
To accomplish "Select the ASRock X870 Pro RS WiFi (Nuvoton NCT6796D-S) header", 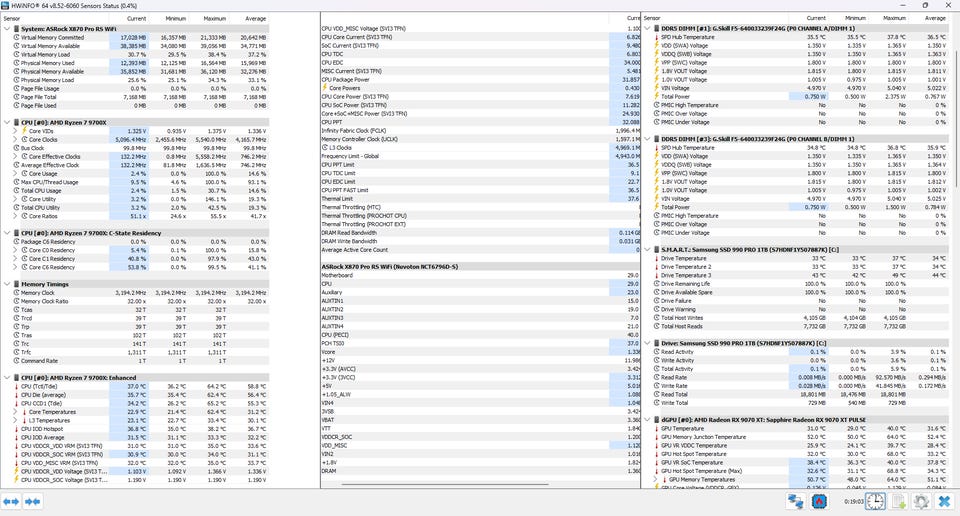I will coord(481,267).
